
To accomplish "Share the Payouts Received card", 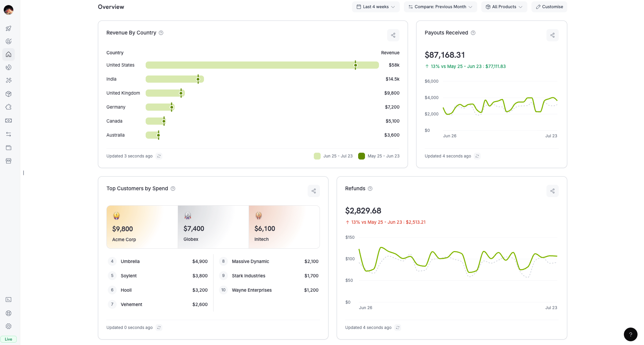I will 552,35.
